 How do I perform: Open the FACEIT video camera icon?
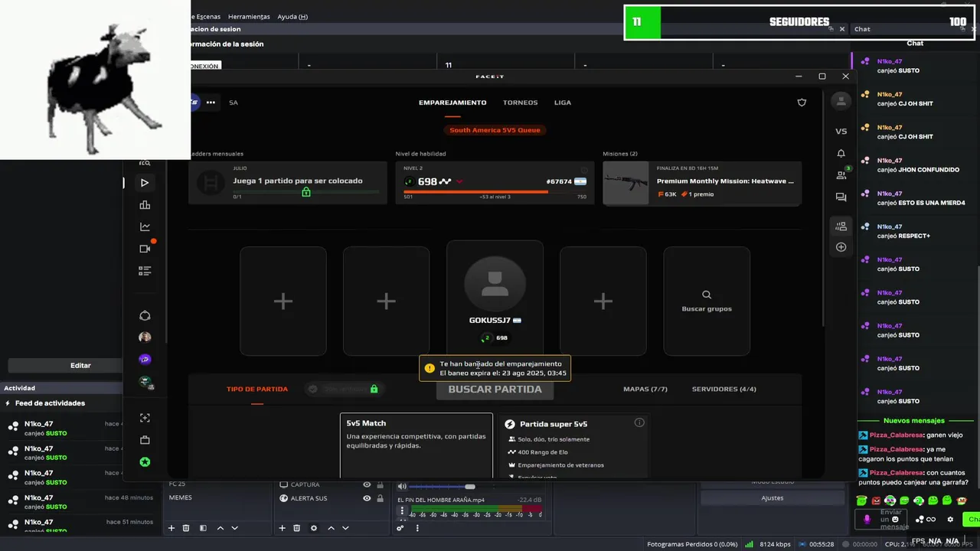coord(145,249)
